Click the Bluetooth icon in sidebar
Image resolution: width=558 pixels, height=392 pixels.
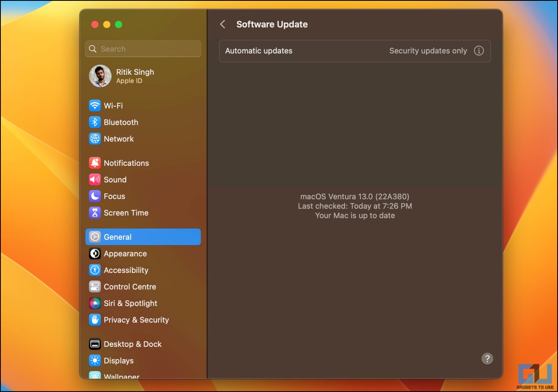pos(95,122)
